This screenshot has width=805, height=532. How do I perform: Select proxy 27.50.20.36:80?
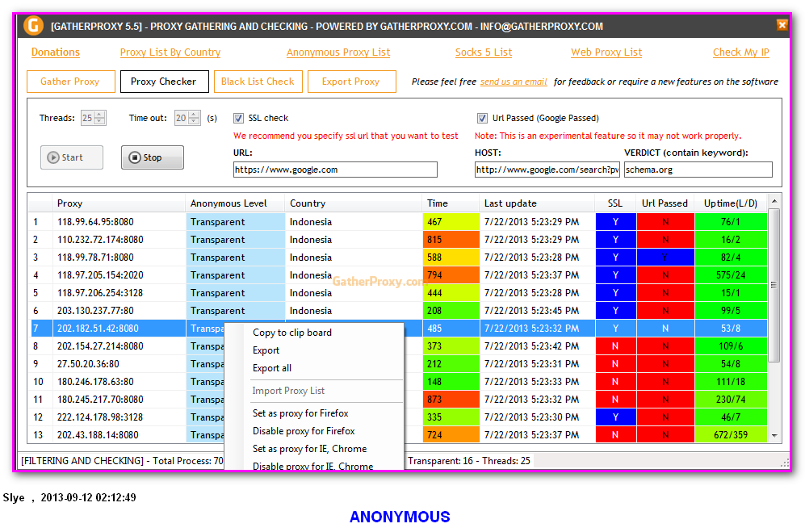coord(398,363)
